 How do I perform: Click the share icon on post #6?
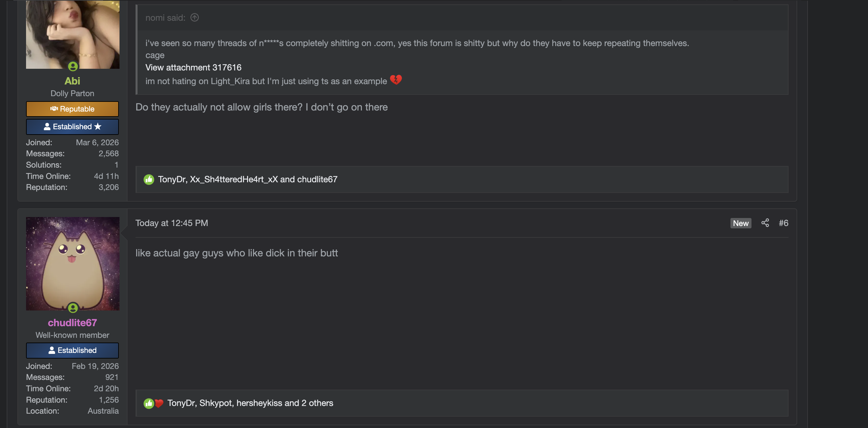coord(765,223)
